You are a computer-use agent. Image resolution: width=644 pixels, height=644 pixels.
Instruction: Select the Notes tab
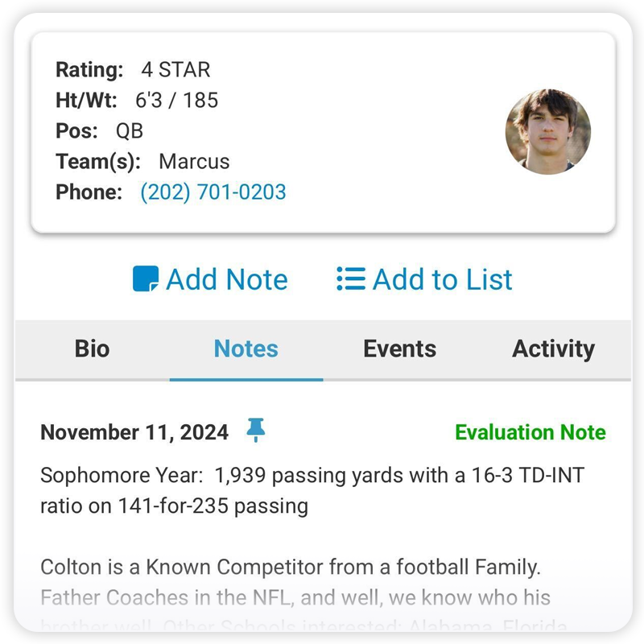[246, 349]
